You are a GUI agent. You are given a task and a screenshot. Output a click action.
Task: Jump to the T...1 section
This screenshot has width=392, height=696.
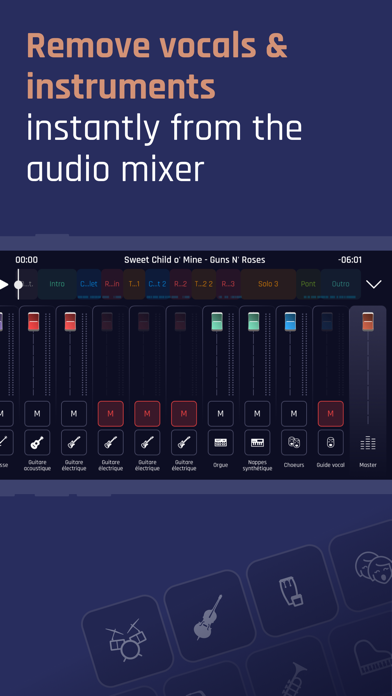[134, 284]
